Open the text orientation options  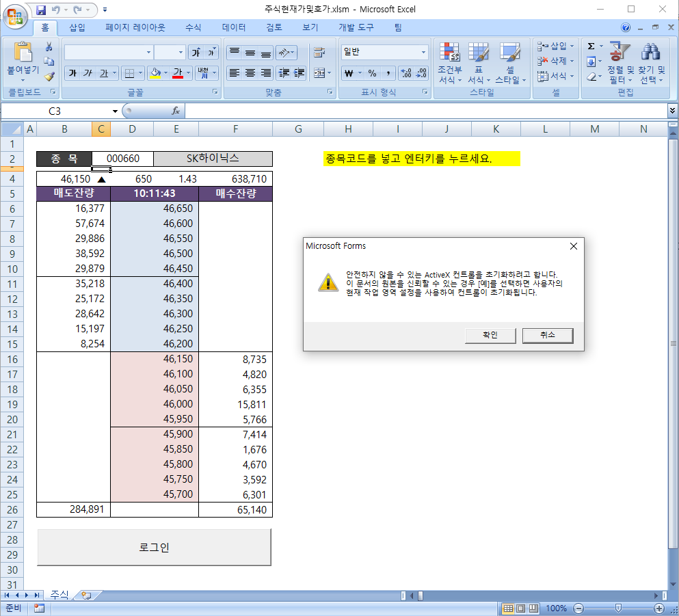click(x=287, y=53)
